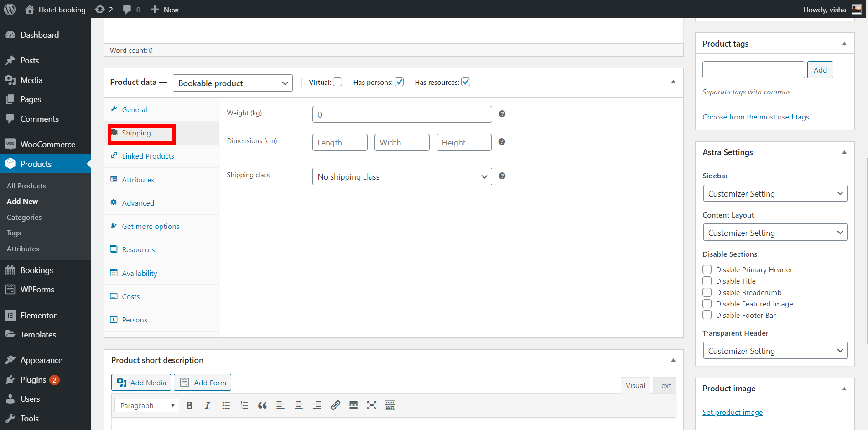This screenshot has height=430, width=868.
Task: Click help icon next to Shipping class
Action: (x=502, y=176)
